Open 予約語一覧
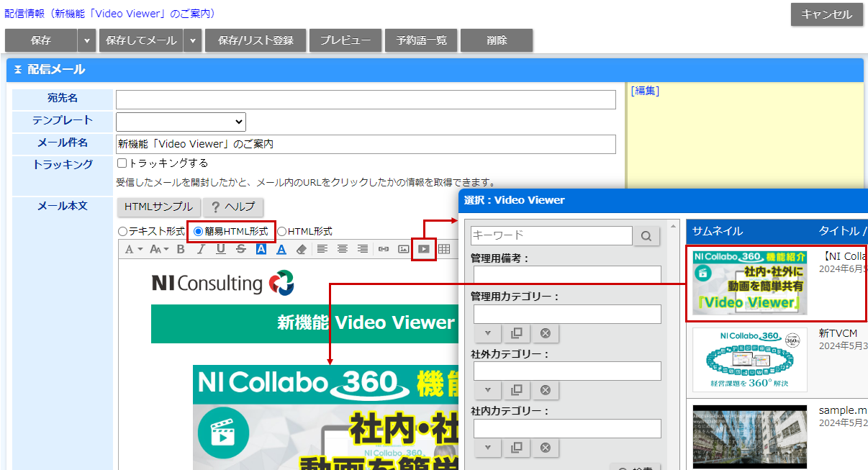868x470 pixels. [x=421, y=40]
